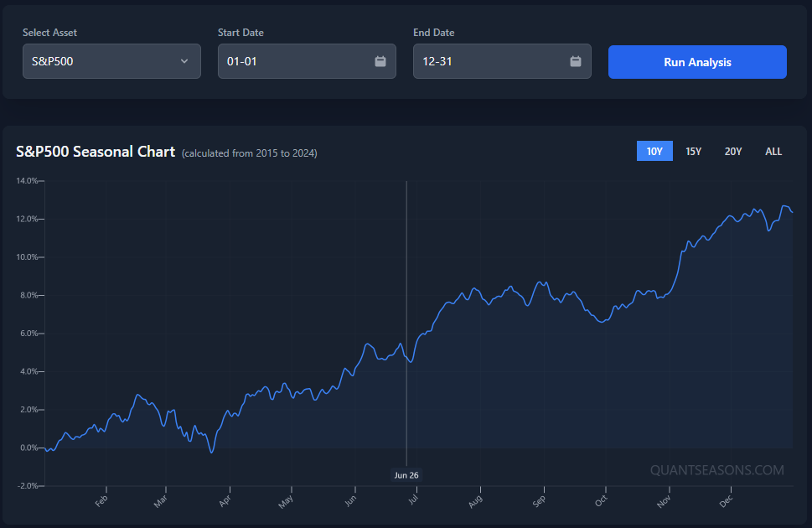Screen dimensions: 812x528
Task: Click the 12.0% y-axis label
Action: 27,220
